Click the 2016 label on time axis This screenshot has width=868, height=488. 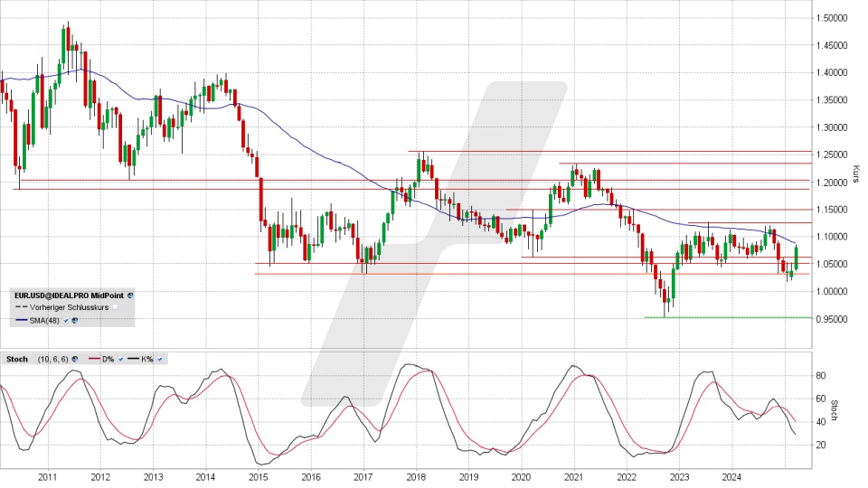[x=310, y=477]
